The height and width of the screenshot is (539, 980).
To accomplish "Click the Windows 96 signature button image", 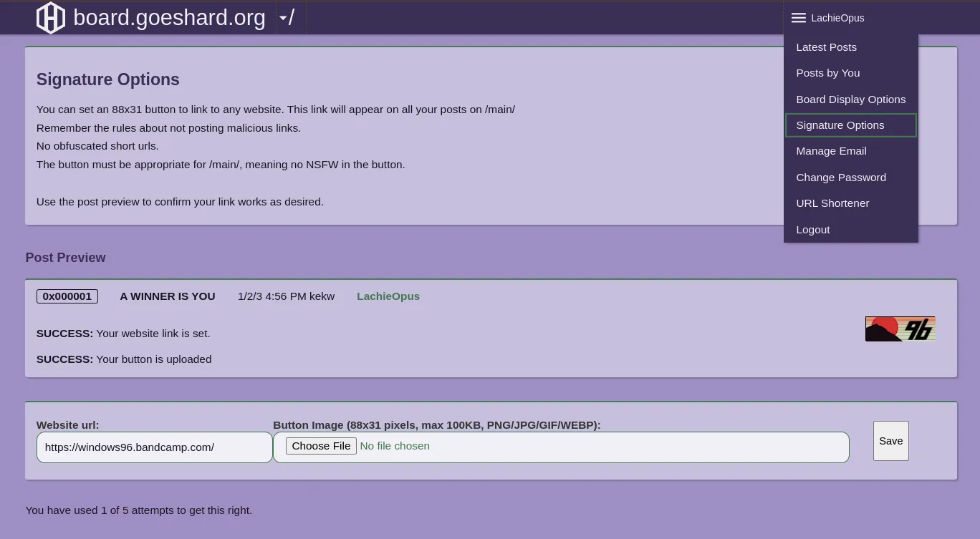I will 900,329.
